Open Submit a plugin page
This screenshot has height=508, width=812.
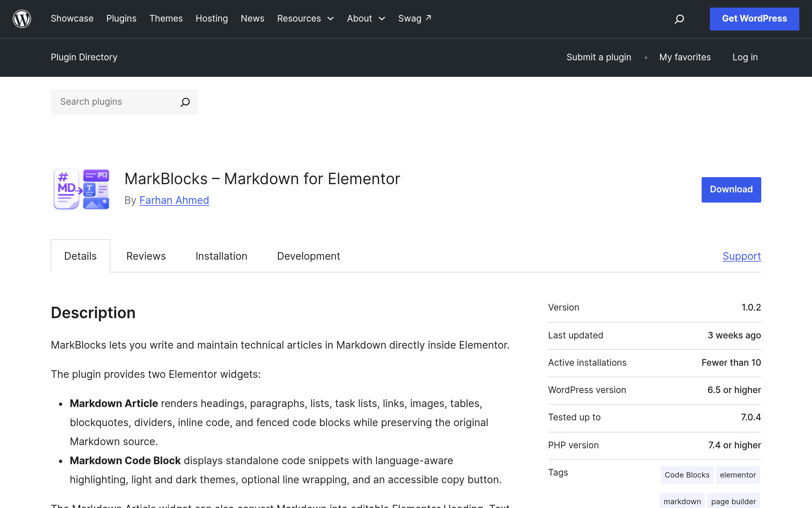point(599,57)
